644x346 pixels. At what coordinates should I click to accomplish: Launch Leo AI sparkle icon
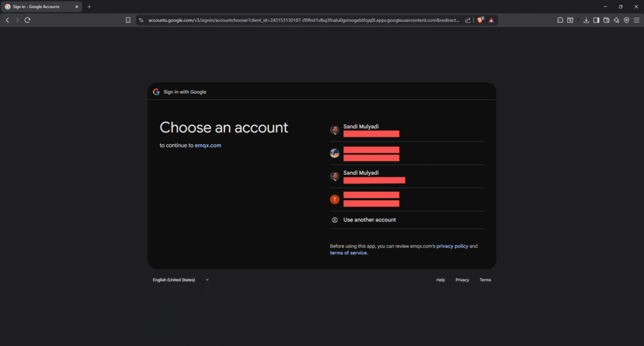pyautogui.click(x=616, y=20)
